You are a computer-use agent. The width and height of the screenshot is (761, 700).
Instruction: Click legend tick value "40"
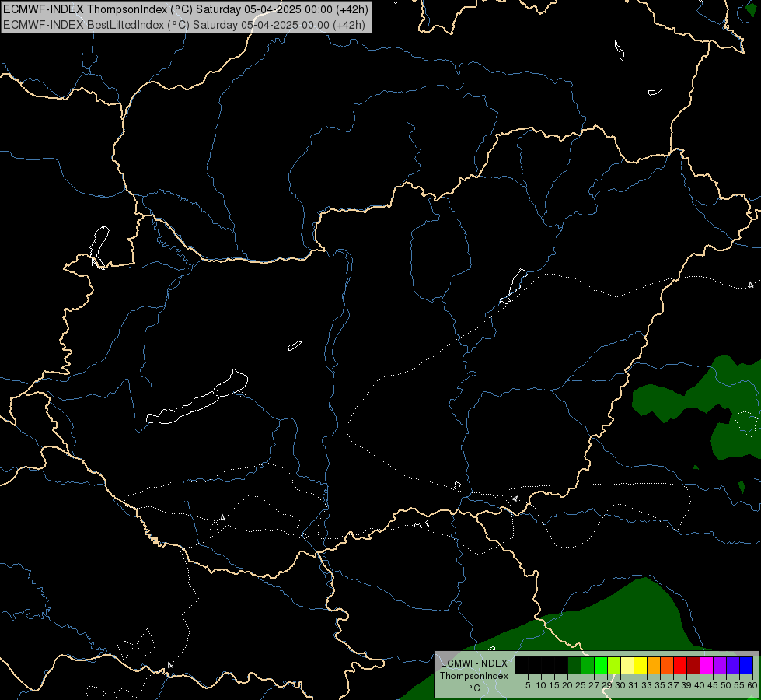point(700,685)
